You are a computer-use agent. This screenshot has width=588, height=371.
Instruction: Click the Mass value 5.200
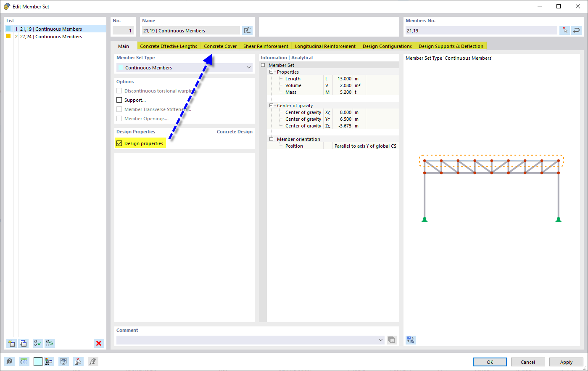click(x=345, y=92)
